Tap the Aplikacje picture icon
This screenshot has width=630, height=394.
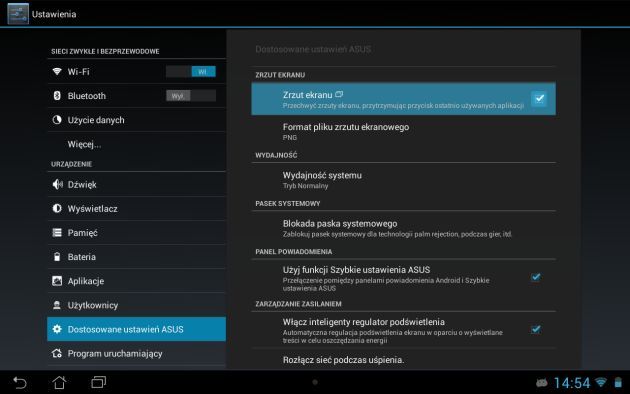click(x=57, y=281)
